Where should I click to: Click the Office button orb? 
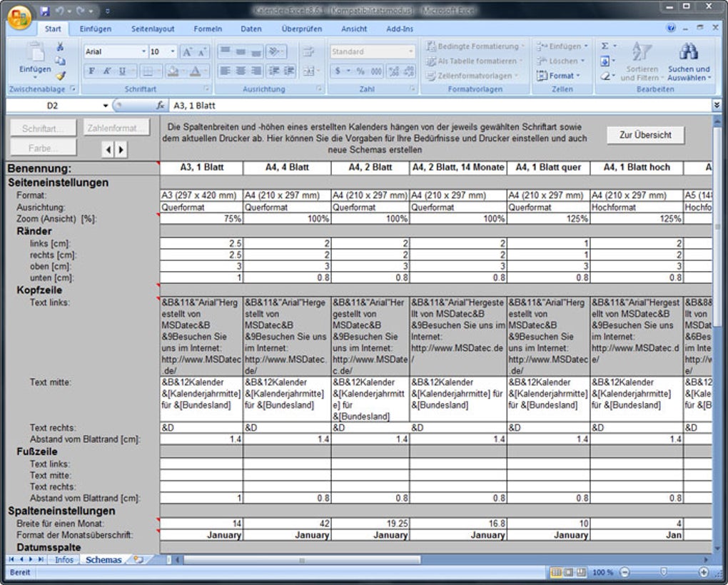[x=19, y=18]
